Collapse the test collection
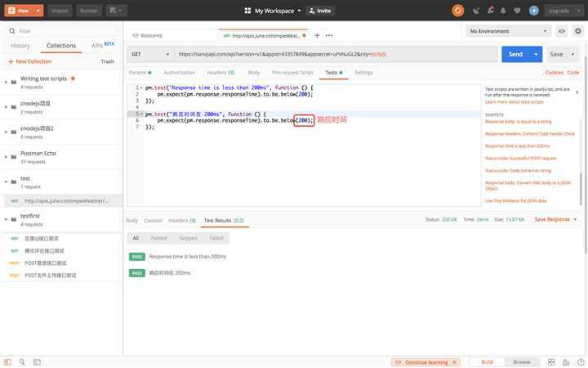Image resolution: width=588 pixels, height=368 pixels. (x=6, y=182)
